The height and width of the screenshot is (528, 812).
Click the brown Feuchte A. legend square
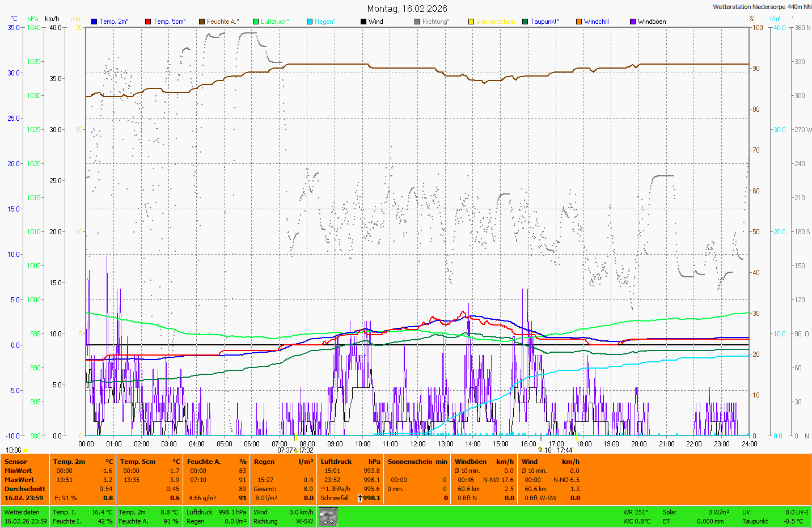(x=202, y=22)
